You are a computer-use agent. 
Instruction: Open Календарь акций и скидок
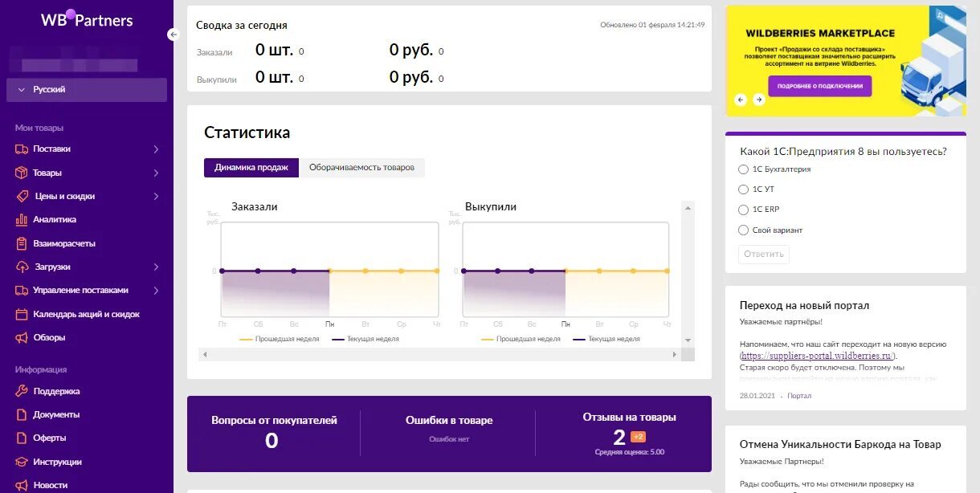[x=87, y=314]
